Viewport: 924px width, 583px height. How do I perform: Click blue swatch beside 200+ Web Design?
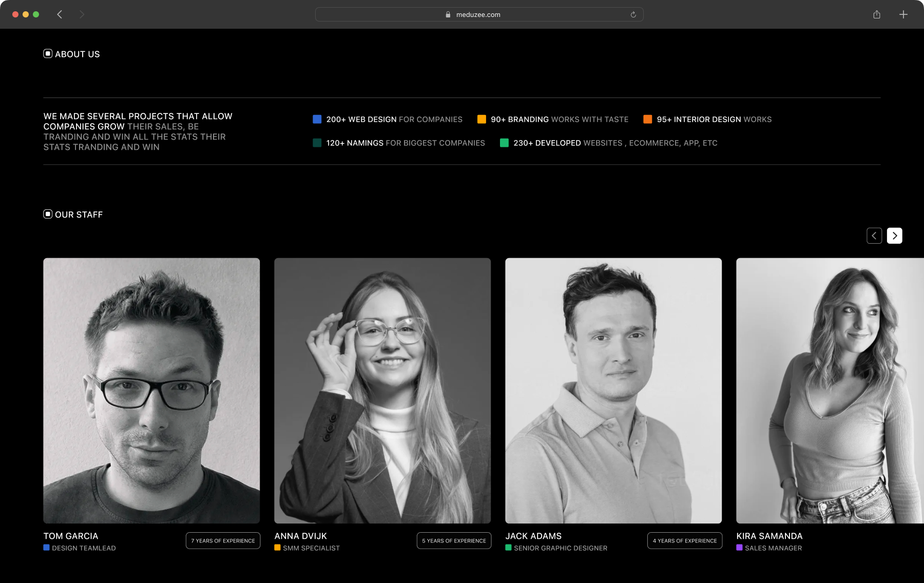(x=317, y=119)
